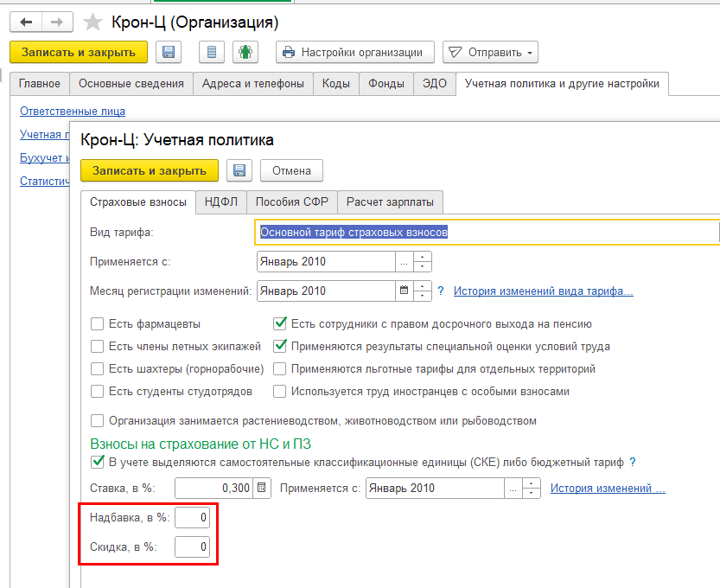This screenshot has height=588, width=720.
Task: Click the Вид тарифа field
Action: [487, 232]
